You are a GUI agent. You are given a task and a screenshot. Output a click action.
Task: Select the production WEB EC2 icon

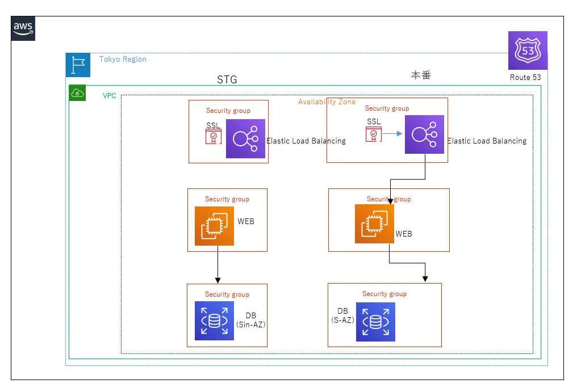pyautogui.click(x=374, y=224)
